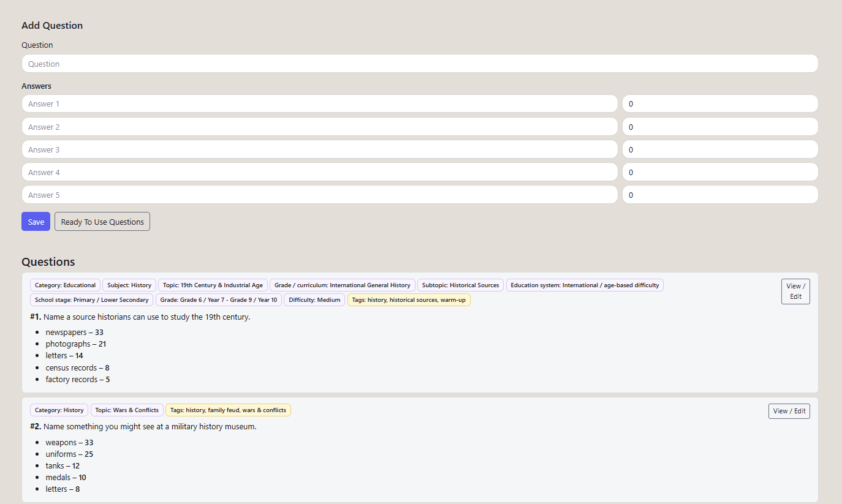Viewport: 842px width, 504px height.
Task: Click the factory records – 5 answer
Action: [78, 380]
